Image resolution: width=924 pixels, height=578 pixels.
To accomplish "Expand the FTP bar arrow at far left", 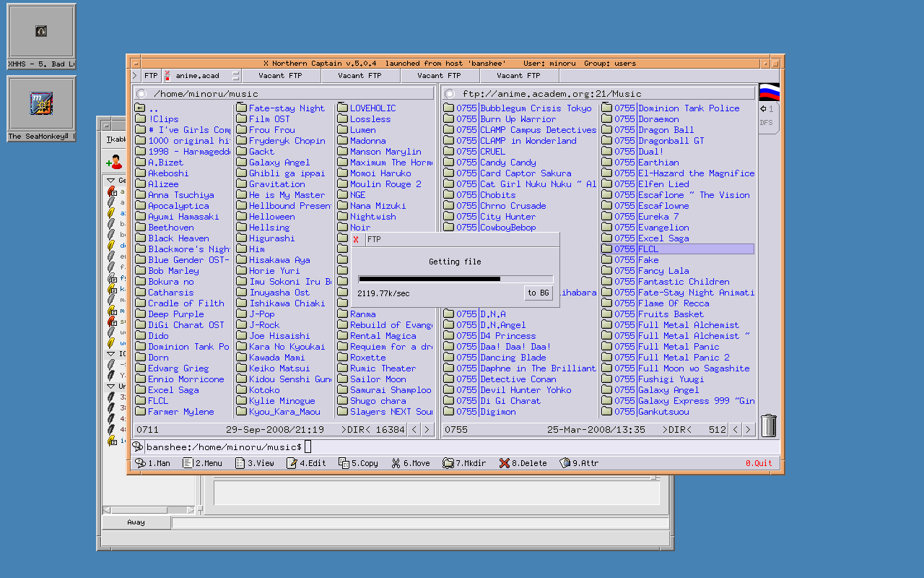I will click(134, 76).
